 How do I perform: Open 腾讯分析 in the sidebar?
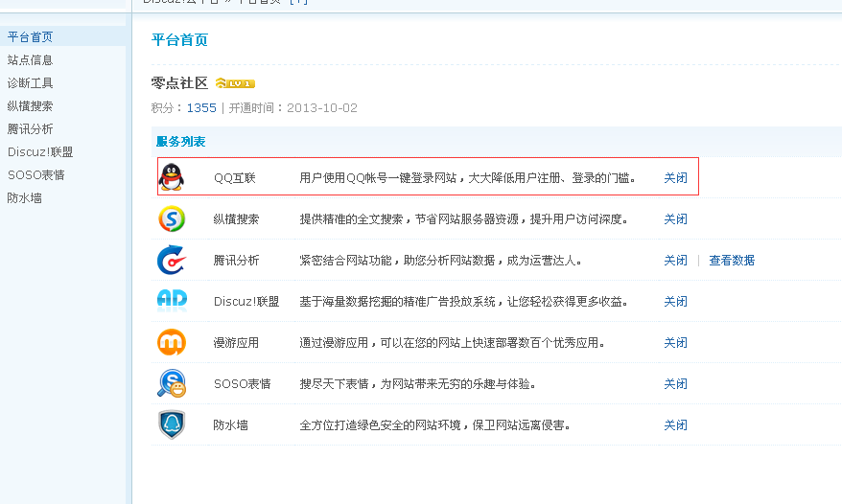coord(30,129)
